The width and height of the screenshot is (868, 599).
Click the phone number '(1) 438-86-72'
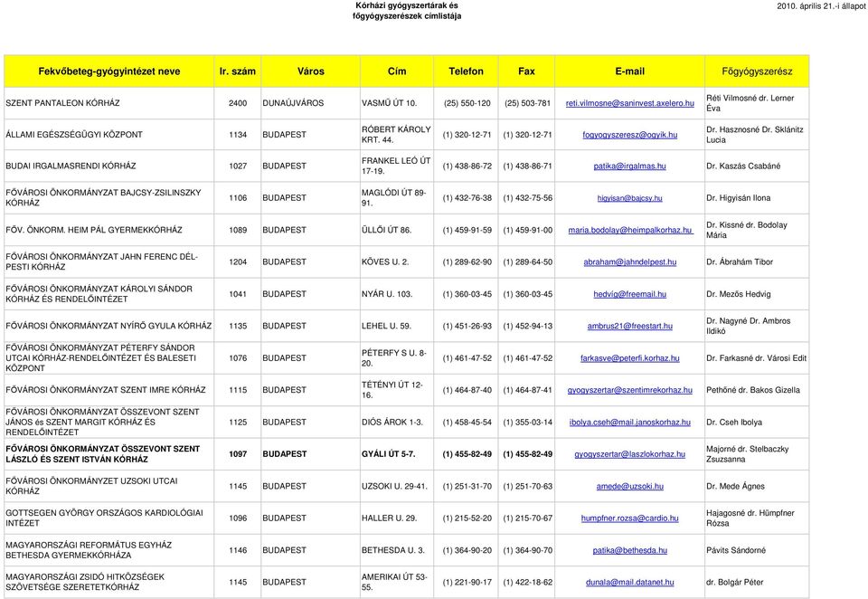[x=467, y=166]
